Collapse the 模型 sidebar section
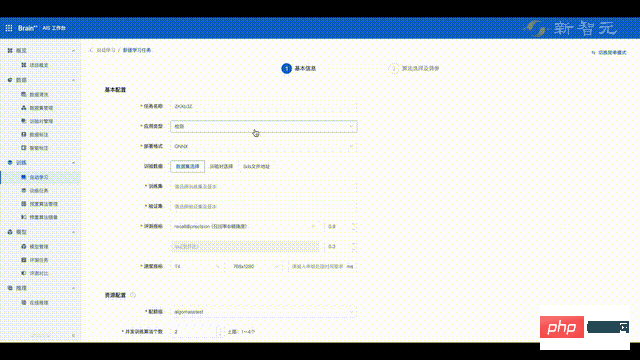The width and height of the screenshot is (640, 360). tap(73, 232)
